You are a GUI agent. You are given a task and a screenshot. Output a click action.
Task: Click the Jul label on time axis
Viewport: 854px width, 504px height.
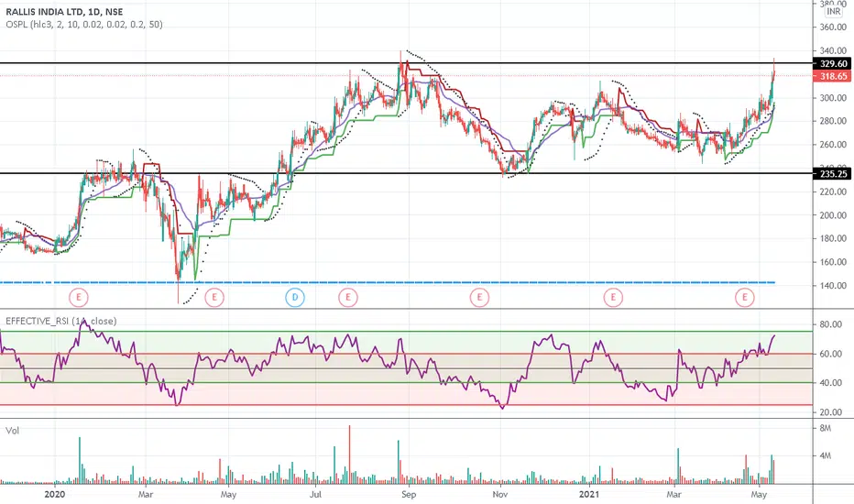(315, 494)
